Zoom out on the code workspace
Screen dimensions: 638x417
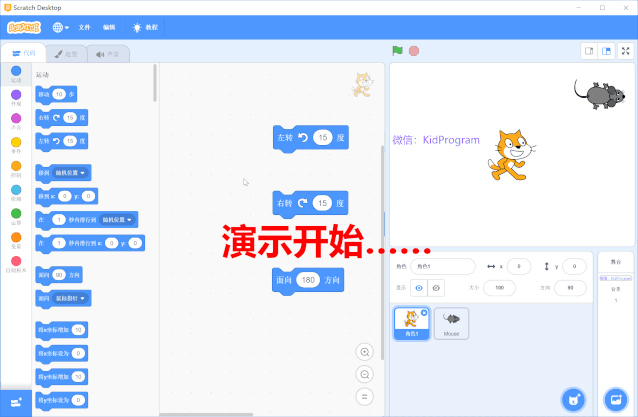[365, 374]
